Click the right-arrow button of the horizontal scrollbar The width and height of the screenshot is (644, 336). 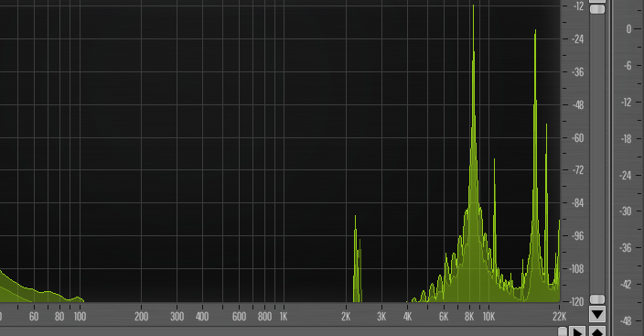(x=578, y=332)
